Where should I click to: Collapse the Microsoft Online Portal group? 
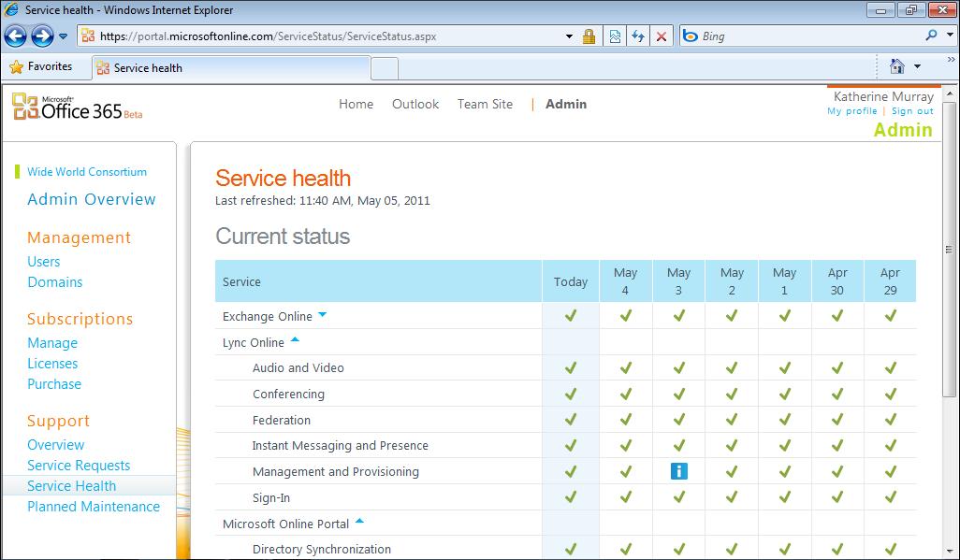click(x=359, y=522)
